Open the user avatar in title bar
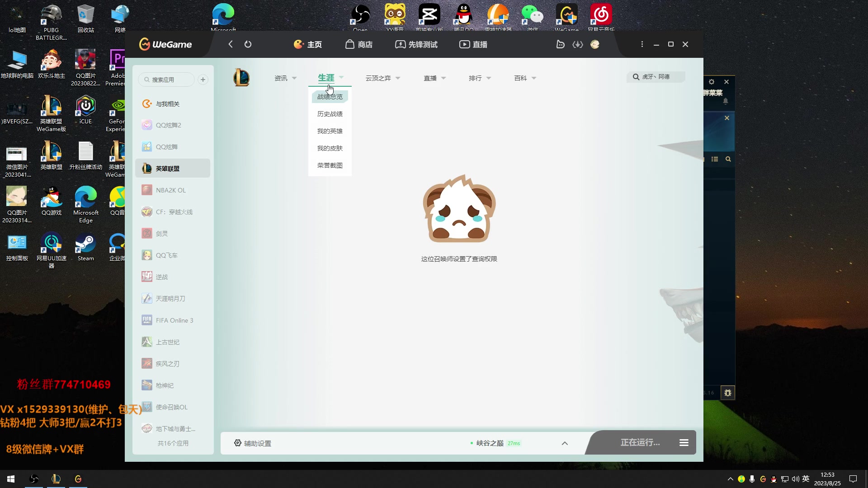868x488 pixels. click(x=595, y=44)
